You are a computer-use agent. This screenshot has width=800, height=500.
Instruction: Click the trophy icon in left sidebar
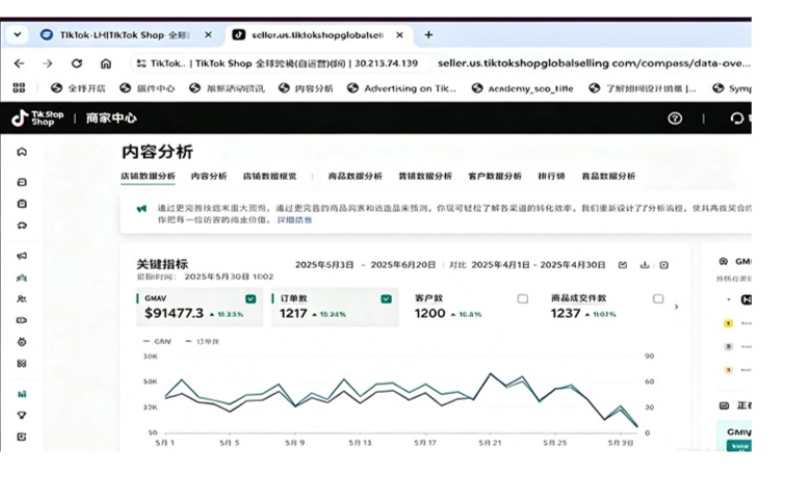click(22, 415)
